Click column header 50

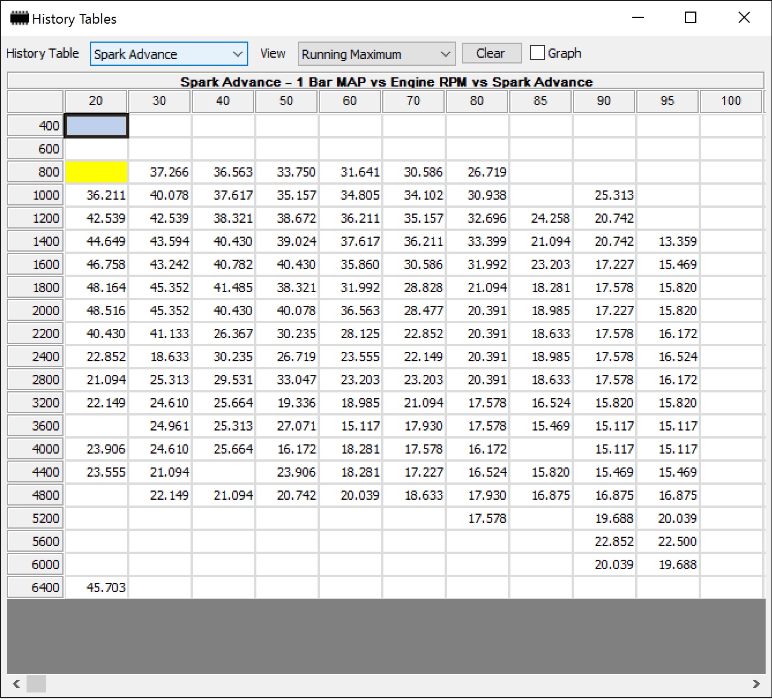(x=286, y=101)
